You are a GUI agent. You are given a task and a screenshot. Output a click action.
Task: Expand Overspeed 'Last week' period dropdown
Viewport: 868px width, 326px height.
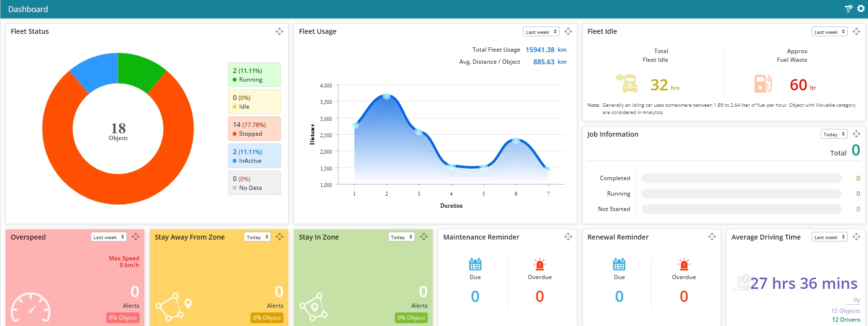(x=109, y=237)
